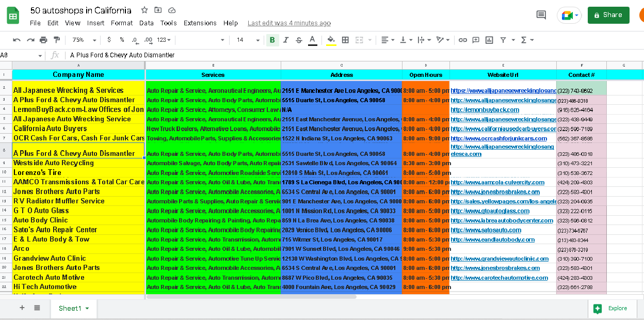
Task: Click the document title '50 autoshops in California'
Action: click(x=81, y=10)
